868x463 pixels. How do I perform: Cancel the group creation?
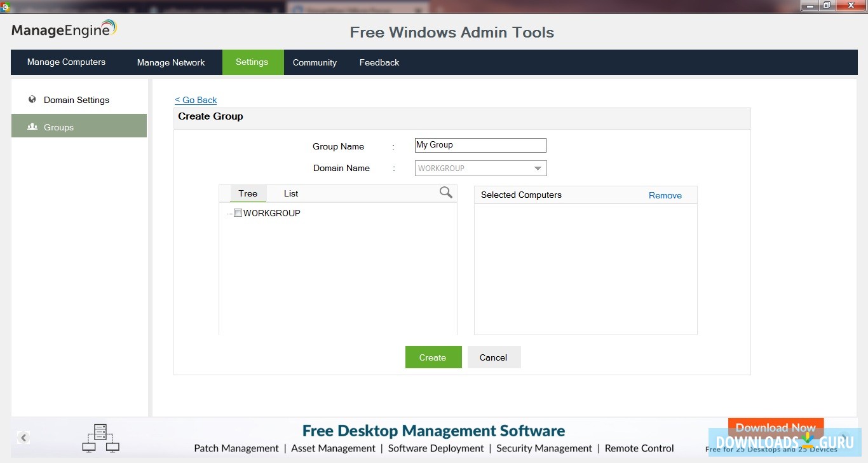494,357
